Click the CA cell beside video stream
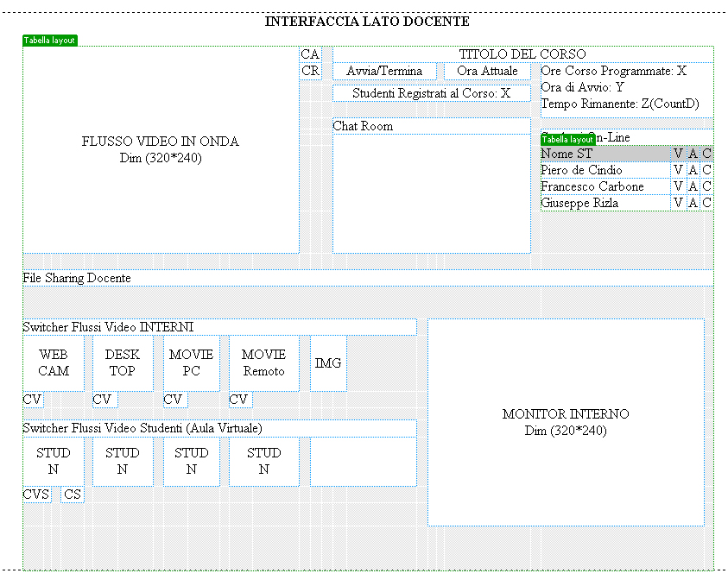Screen dimensions: 728x586 click(x=310, y=54)
